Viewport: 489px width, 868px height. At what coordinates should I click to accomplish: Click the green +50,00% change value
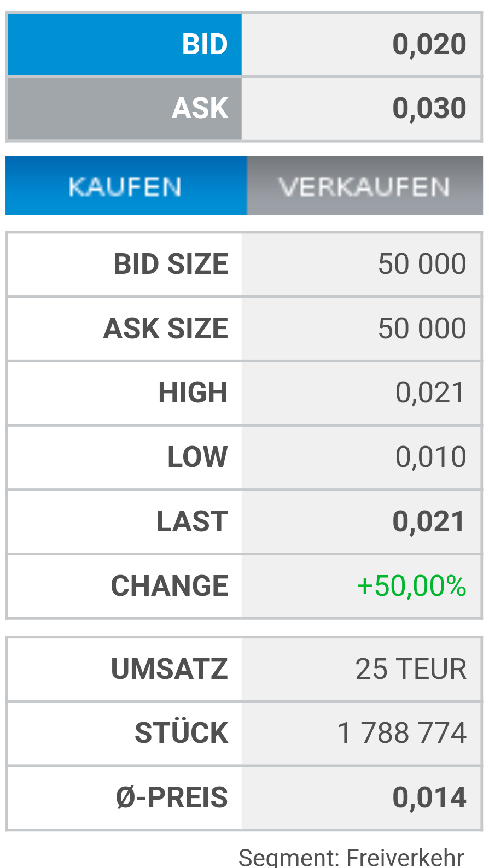tap(411, 586)
